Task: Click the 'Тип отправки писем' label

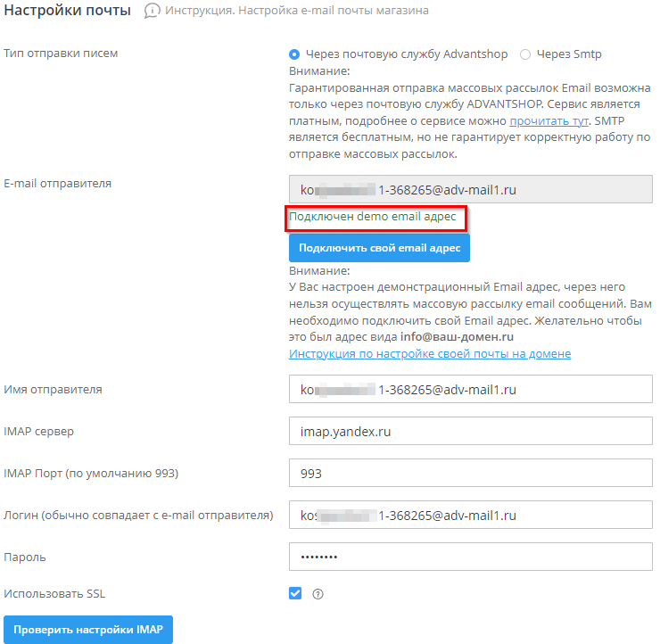Action: 61,54
